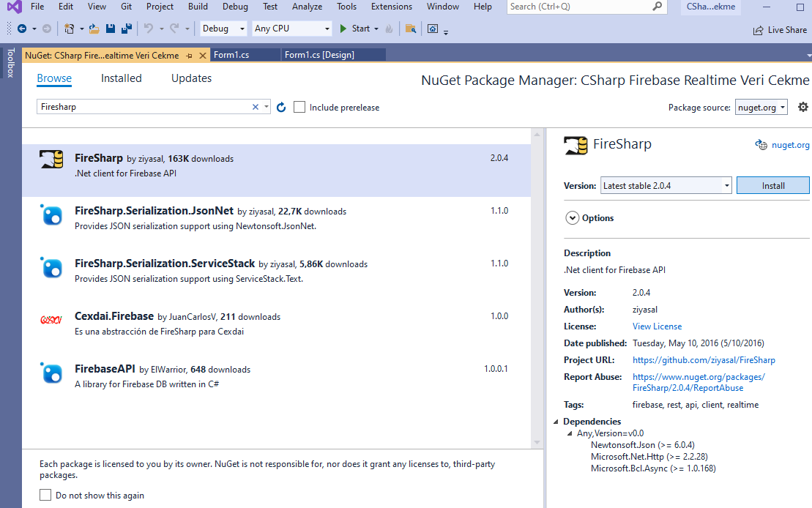Open github.com/ziyasal/FireSharp project URL
812x508 pixels.
[704, 360]
